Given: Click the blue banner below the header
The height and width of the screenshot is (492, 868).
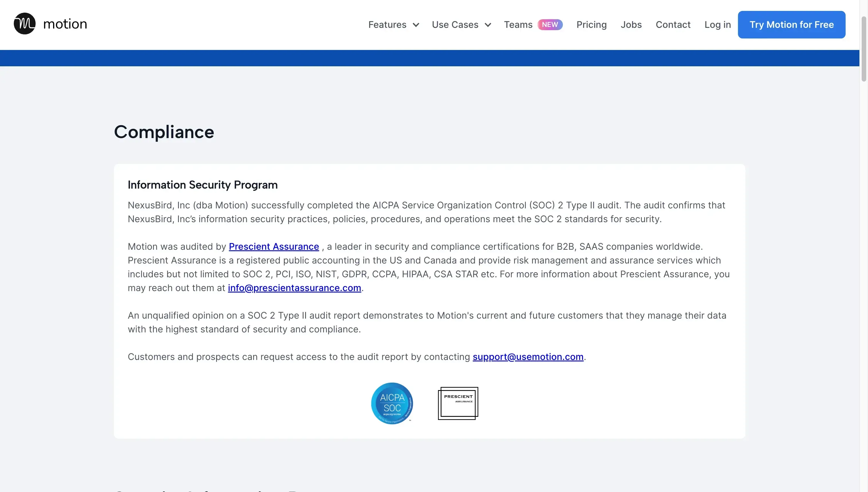Looking at the screenshot, I should point(429,57).
